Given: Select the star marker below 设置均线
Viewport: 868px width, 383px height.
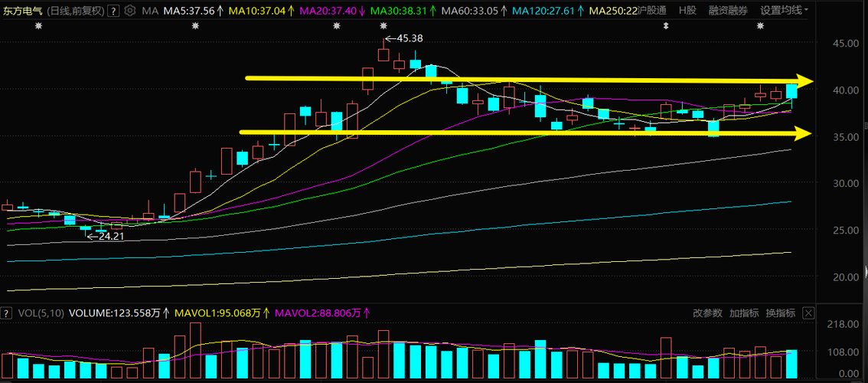Looking at the screenshot, I should click(x=761, y=26).
